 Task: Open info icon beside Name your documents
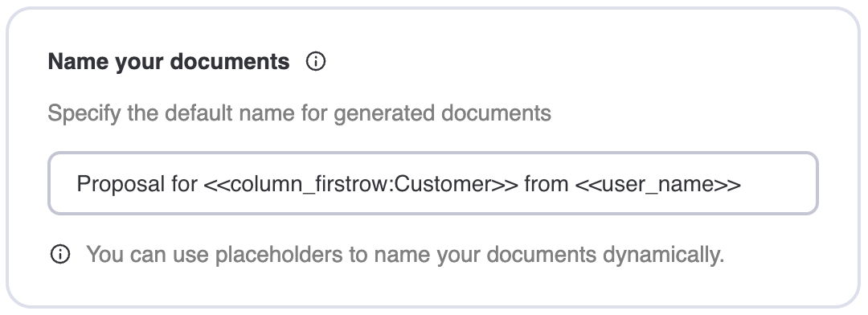pyautogui.click(x=316, y=61)
